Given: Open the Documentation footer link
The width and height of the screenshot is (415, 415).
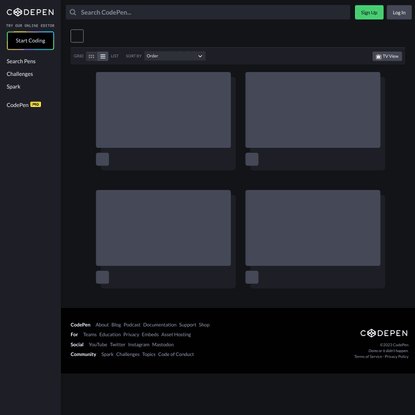Looking at the screenshot, I should (160, 325).
